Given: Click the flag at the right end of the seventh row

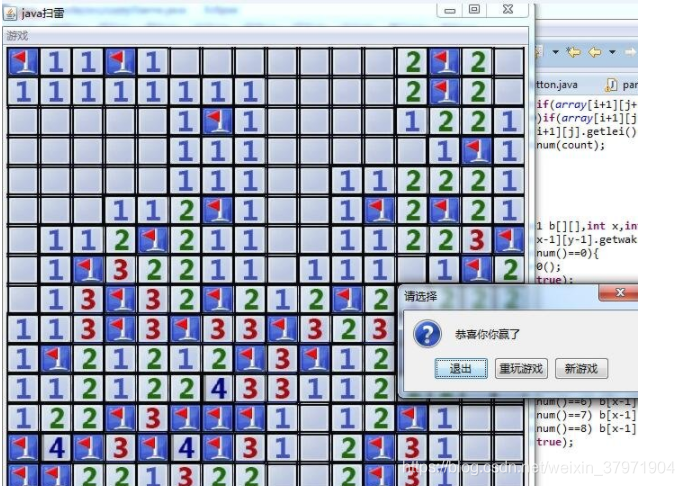Looking at the screenshot, I should point(509,240).
